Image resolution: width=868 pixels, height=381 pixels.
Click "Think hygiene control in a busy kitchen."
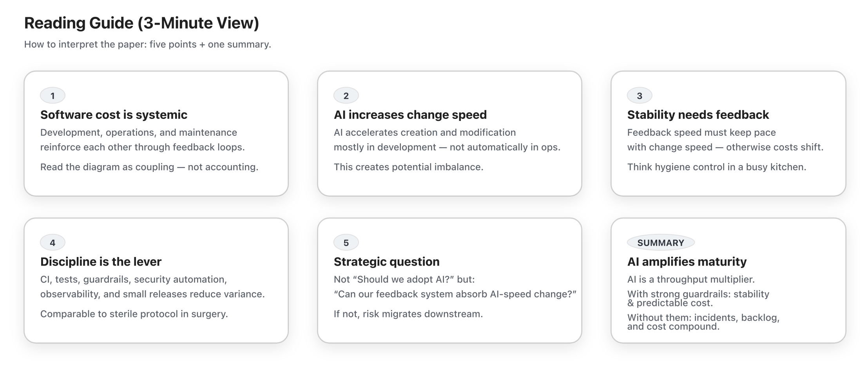coord(716,167)
